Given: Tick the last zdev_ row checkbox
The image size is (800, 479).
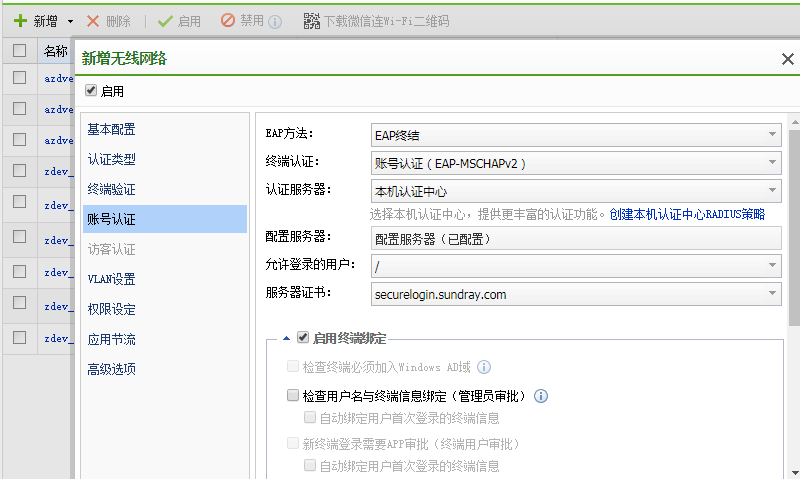Looking at the screenshot, I should click(x=19, y=337).
